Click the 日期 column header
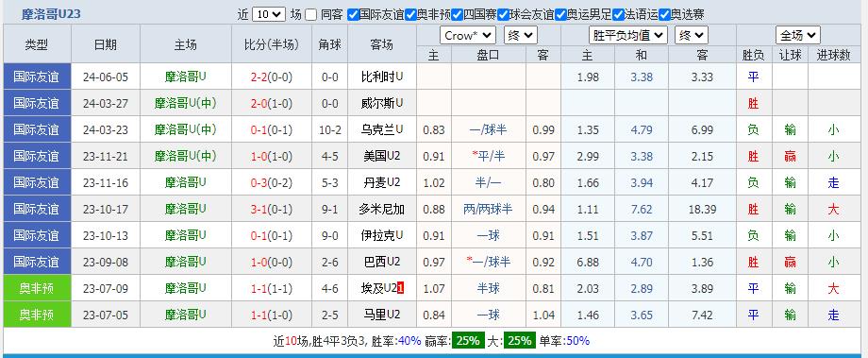Image resolution: width=868 pixels, height=358 pixels. point(105,44)
